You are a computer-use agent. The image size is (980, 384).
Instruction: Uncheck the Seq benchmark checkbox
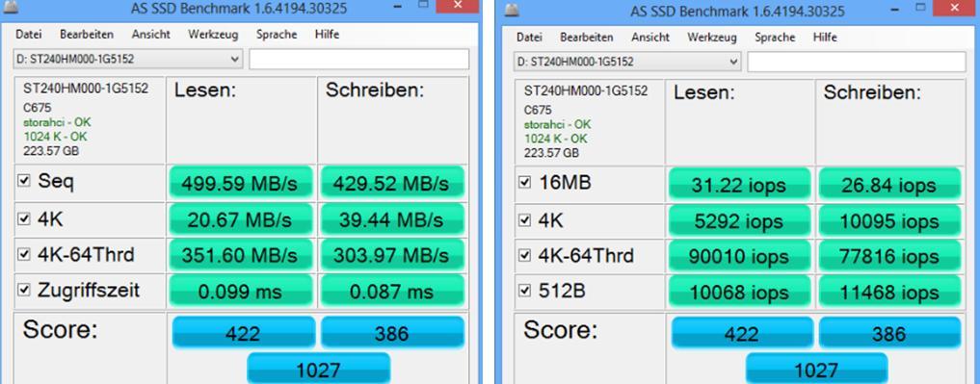click(24, 181)
